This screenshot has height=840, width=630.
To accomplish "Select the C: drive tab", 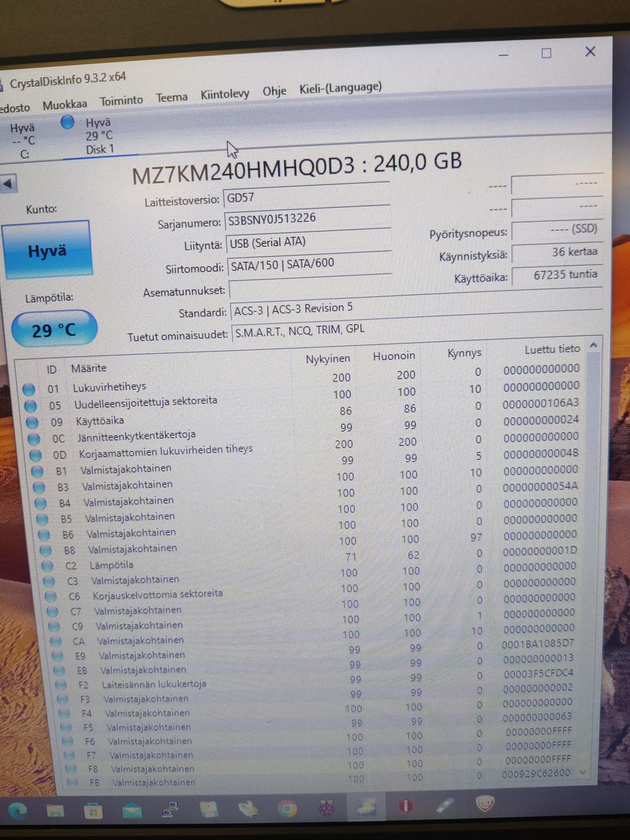I will (24, 141).
